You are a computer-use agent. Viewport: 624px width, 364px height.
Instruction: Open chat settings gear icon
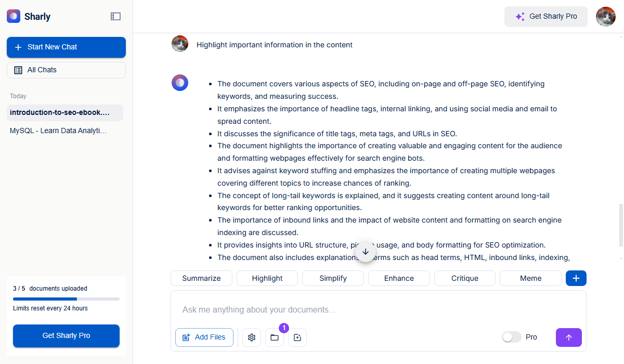252,337
